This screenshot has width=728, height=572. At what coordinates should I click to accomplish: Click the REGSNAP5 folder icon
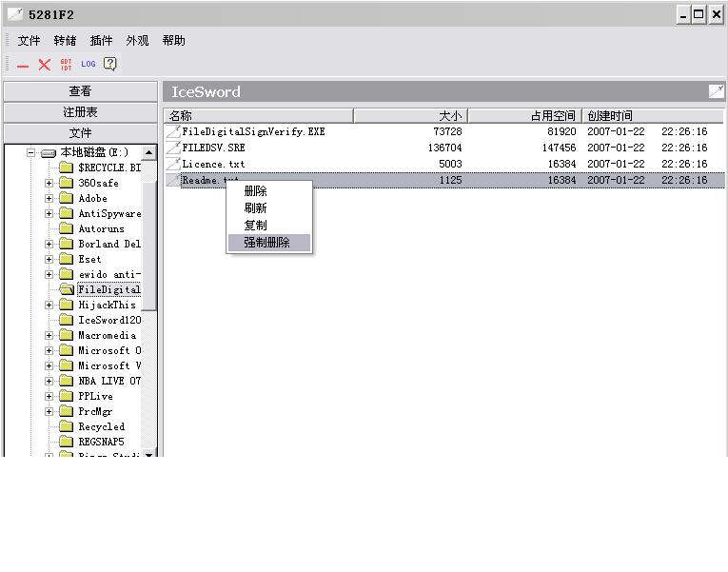pos(67,442)
